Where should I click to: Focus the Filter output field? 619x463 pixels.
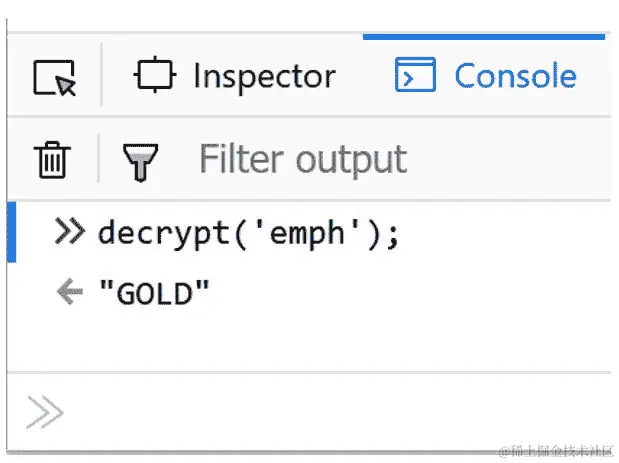coord(395,159)
